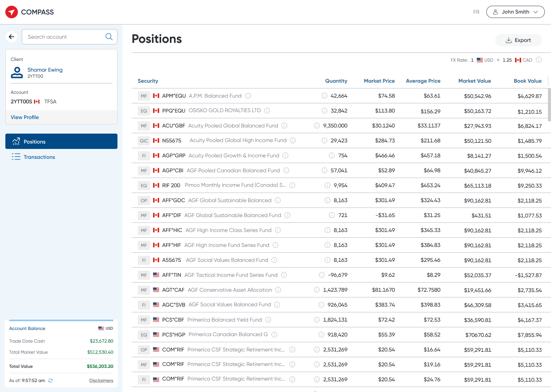Image resolution: width=551 pixels, height=392 pixels.
Task: Click the Search account input field
Action: point(70,37)
